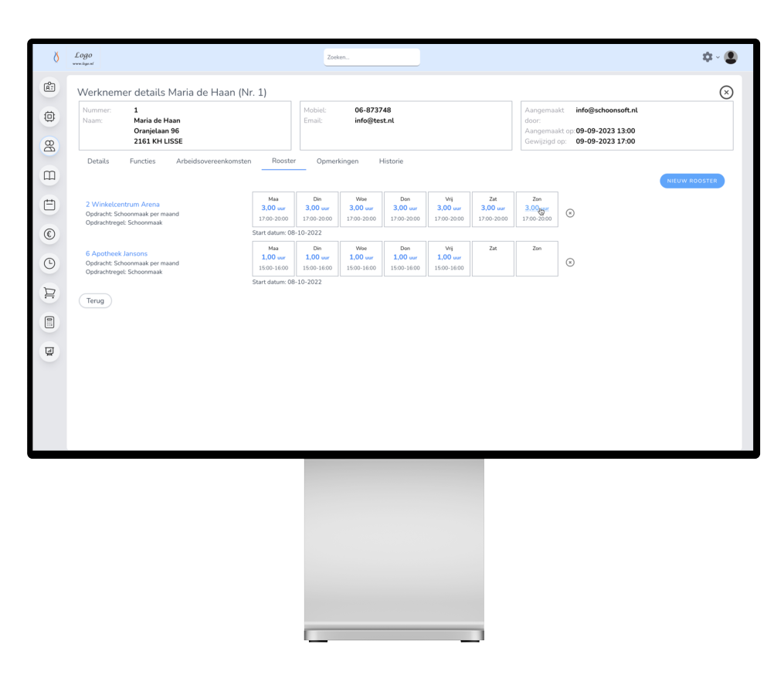Open the calendar sidebar icon

coord(49,205)
